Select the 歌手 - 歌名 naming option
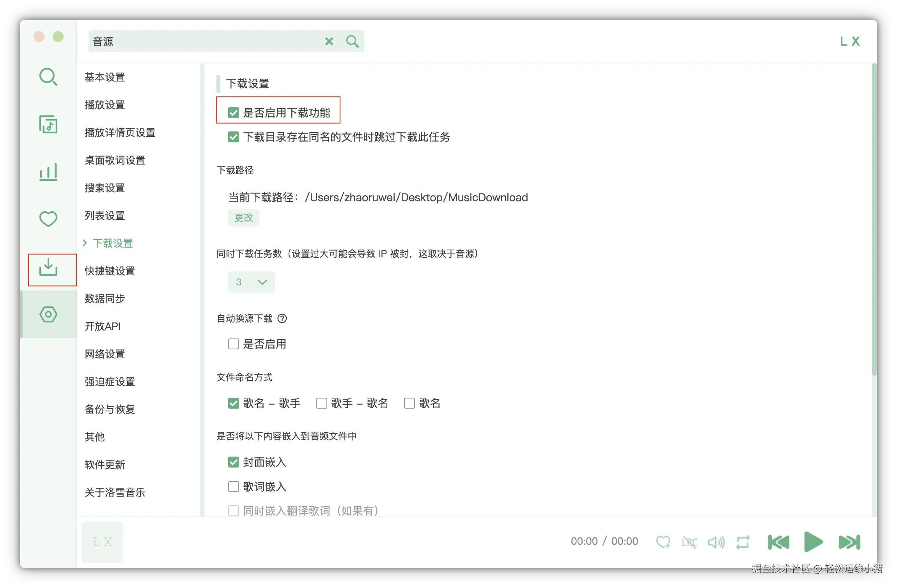 [322, 403]
